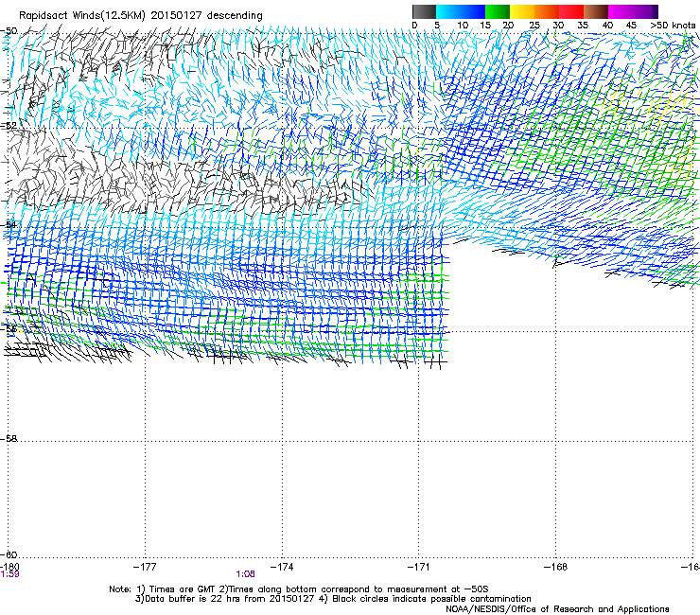Click the legend label '40'

607,26
